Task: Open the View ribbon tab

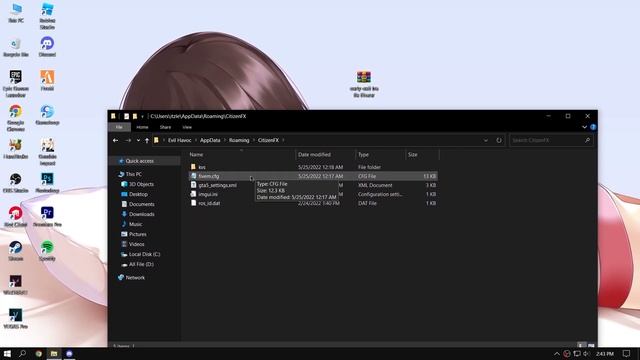Action: click(187, 127)
